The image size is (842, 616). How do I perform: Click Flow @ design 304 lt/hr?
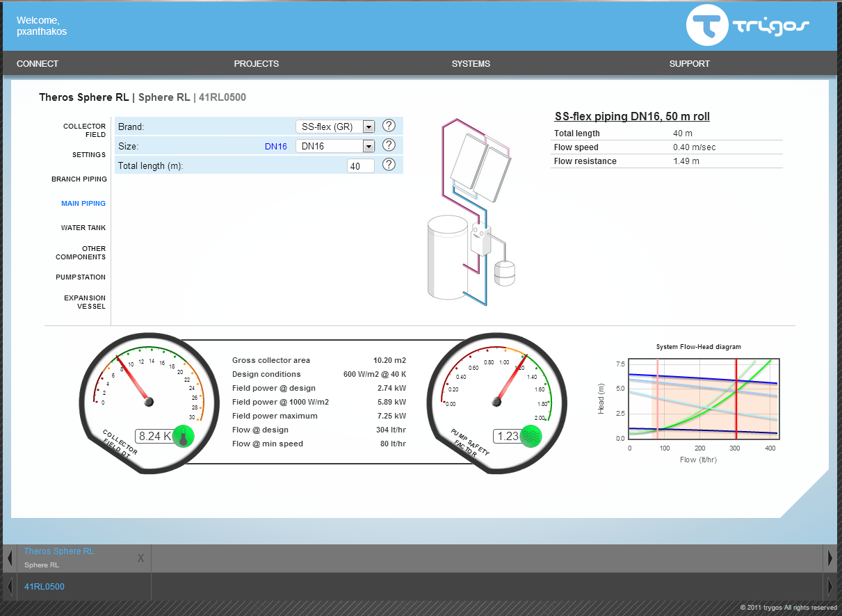tap(391, 430)
